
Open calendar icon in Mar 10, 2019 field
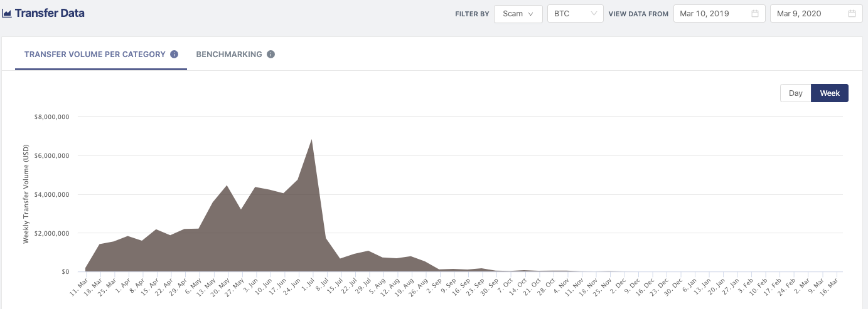tap(755, 14)
